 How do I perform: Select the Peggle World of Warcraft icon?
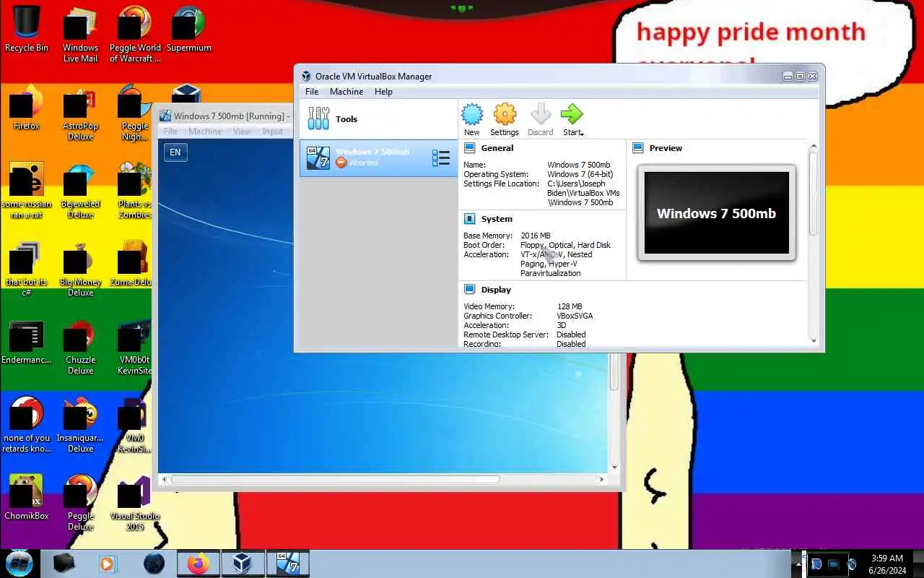pos(135,34)
